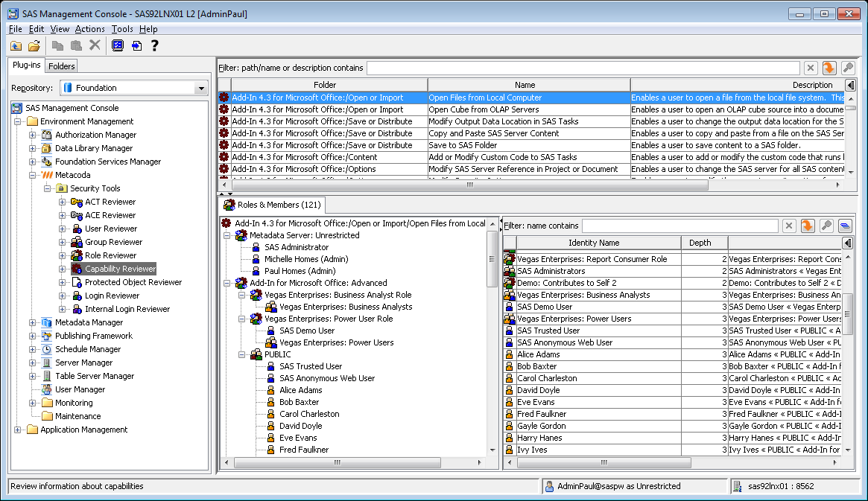
Task: Sort by the Folder column header
Action: (329, 85)
